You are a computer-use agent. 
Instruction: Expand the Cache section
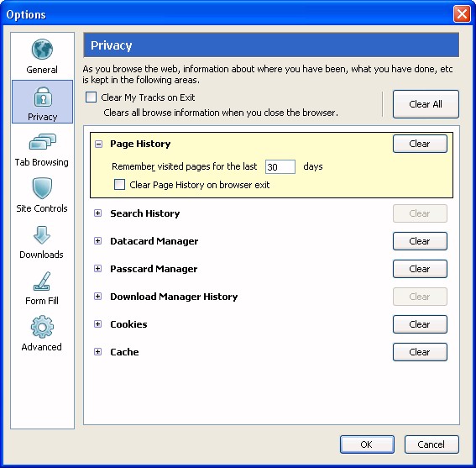[x=97, y=351]
